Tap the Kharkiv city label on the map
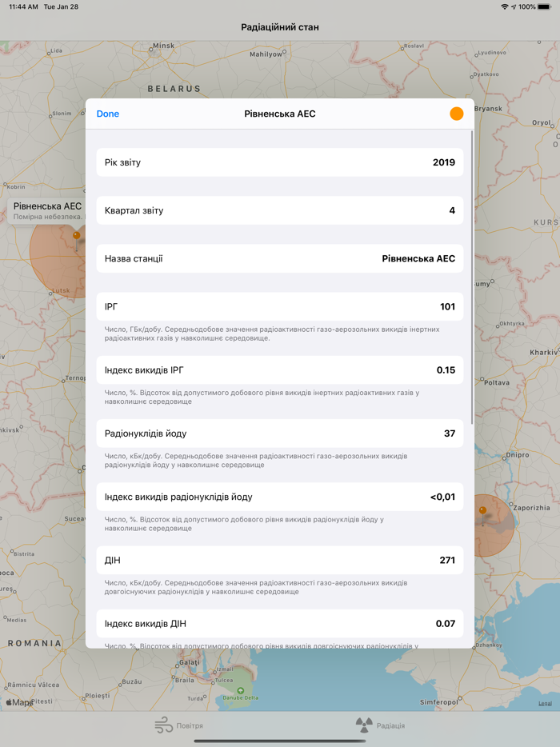This screenshot has width=560, height=747. tap(544, 353)
